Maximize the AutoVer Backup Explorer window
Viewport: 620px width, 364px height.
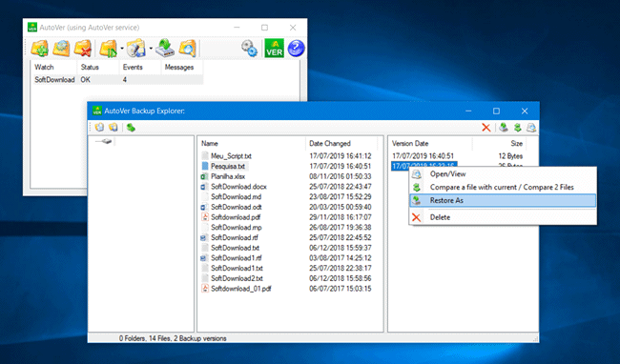(496, 111)
